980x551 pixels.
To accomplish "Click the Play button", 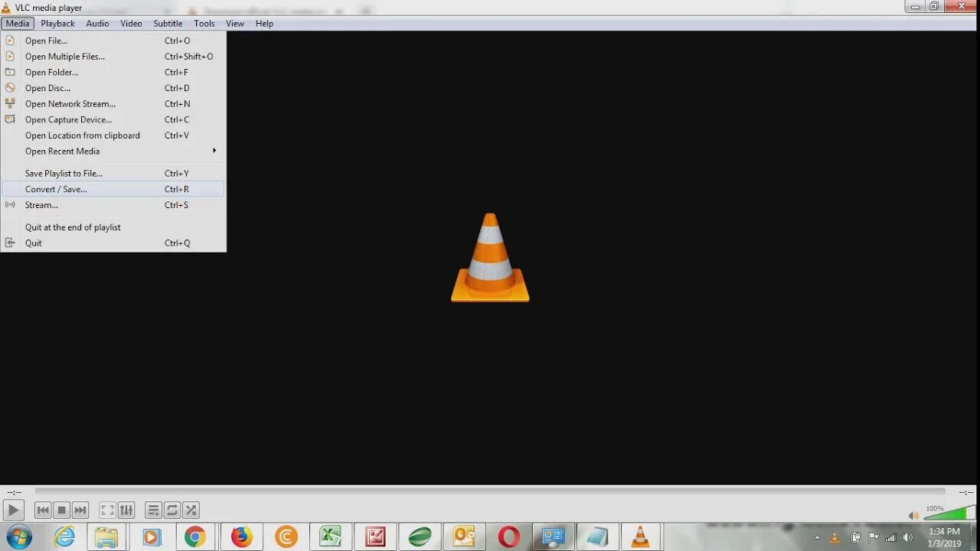I will (x=13, y=510).
